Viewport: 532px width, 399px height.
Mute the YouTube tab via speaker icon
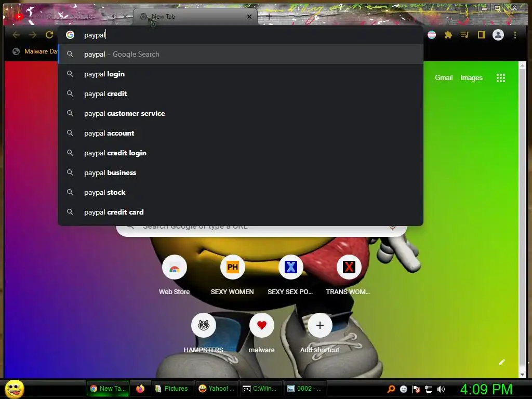point(114,16)
